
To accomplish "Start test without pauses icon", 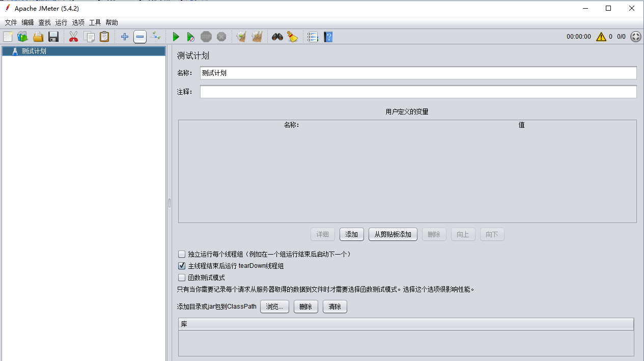I will point(190,37).
